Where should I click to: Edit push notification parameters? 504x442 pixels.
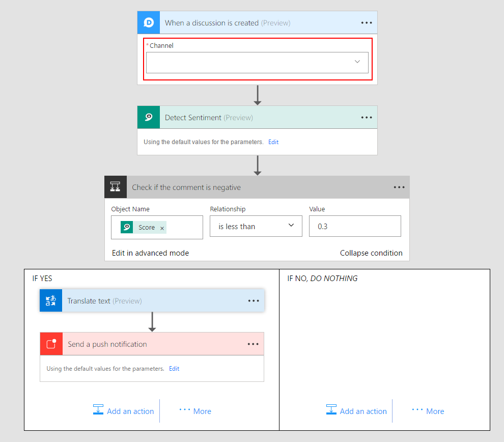click(x=174, y=369)
